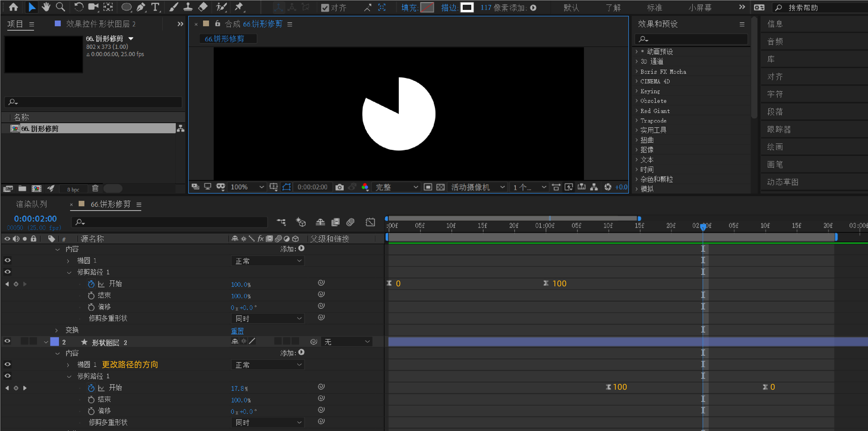Open parent dropdown 无 for 形状图层 2
The image size is (868, 431).
tap(347, 342)
